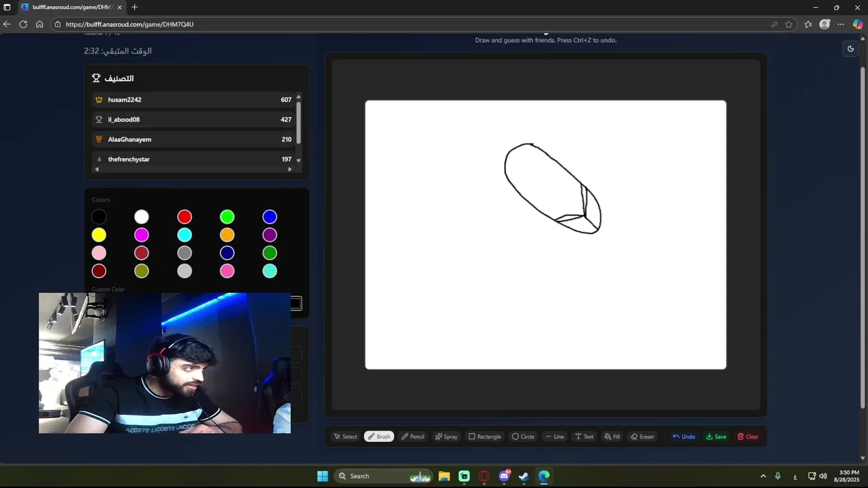This screenshot has height=488, width=868.
Task: Go back in the browser
Action: pyautogui.click(x=7, y=24)
